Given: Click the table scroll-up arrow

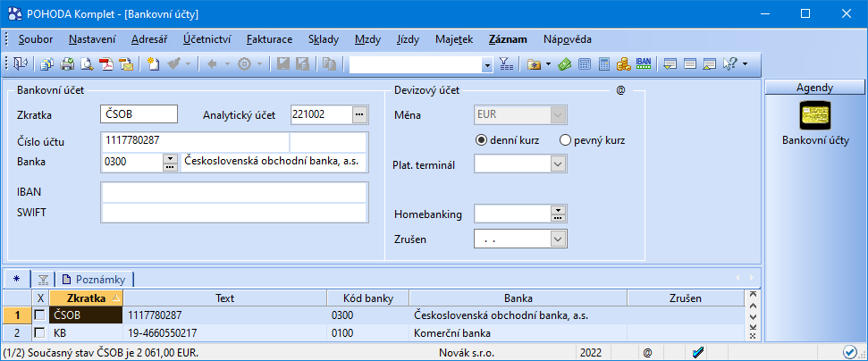Looking at the screenshot, I should tap(752, 306).
